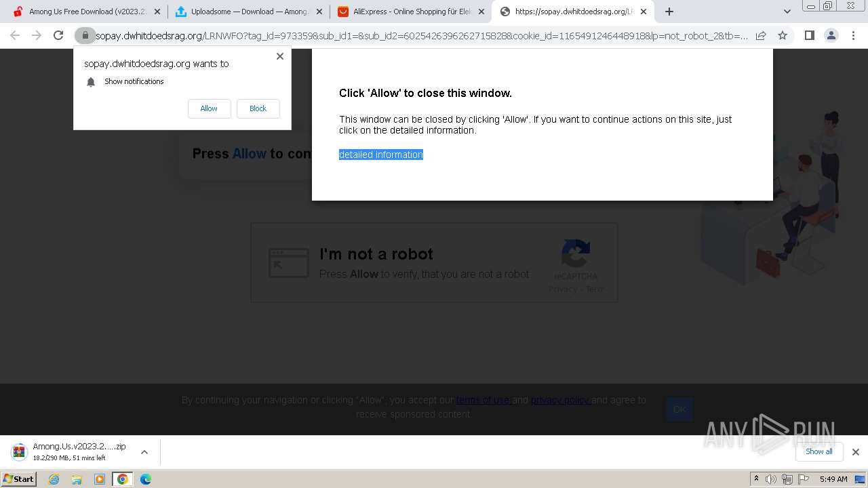Toggle the browser side panel
The width and height of the screenshot is (868, 488).
(809, 35)
